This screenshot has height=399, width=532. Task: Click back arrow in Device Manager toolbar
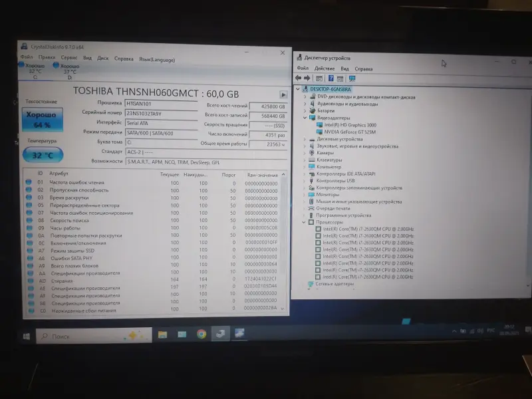(x=298, y=78)
